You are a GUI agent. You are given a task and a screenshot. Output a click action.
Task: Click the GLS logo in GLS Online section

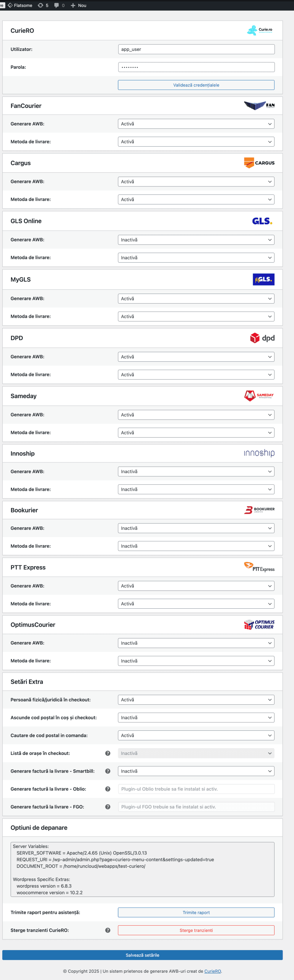click(262, 221)
